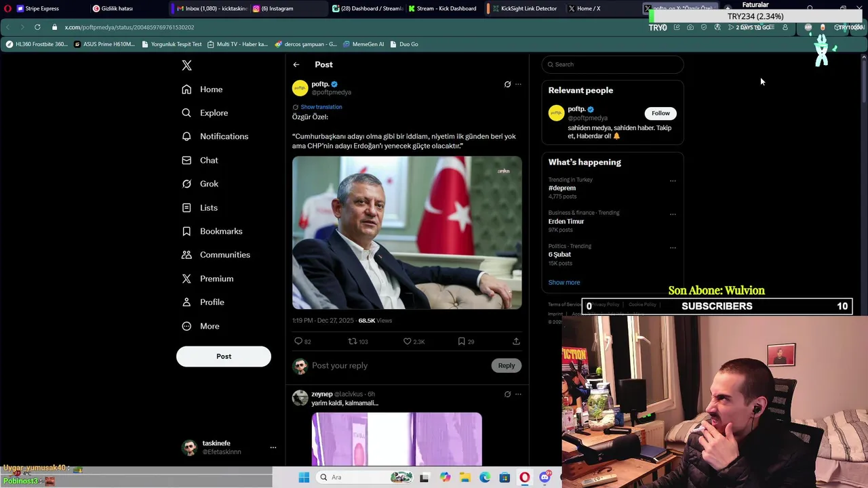The image size is (868, 488).
Task: Open the taskinefe account options ellipsis
Action: 273,447
